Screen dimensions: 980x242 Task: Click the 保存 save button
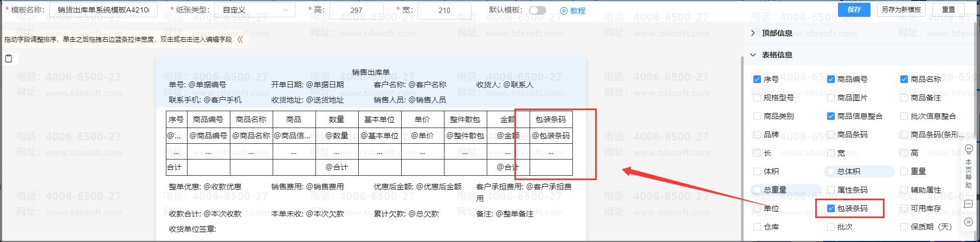854,10
